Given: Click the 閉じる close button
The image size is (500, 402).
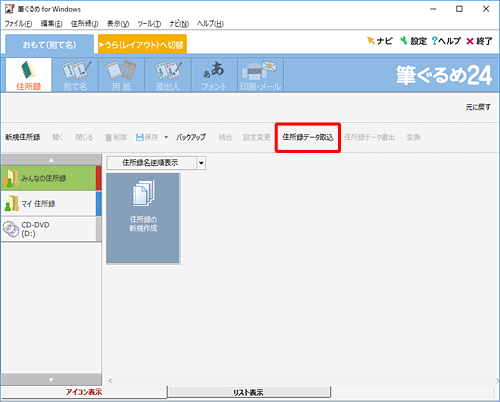Looking at the screenshot, I should pyautogui.click(x=84, y=137).
